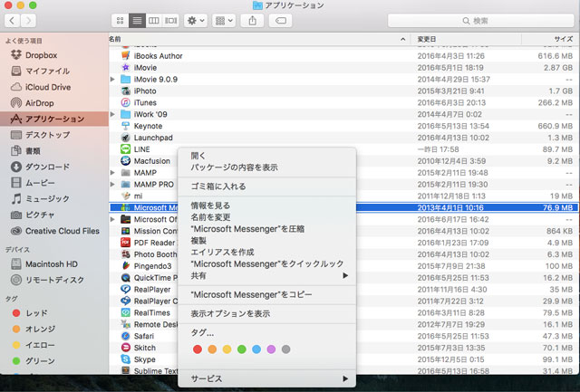
Task: Select Macintosh HD device
Action: (54, 264)
